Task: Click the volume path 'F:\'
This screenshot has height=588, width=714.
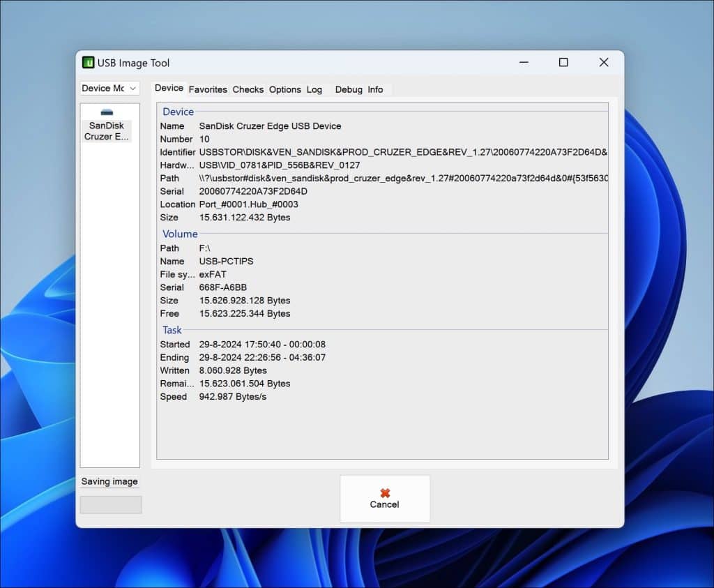Action: (204, 248)
